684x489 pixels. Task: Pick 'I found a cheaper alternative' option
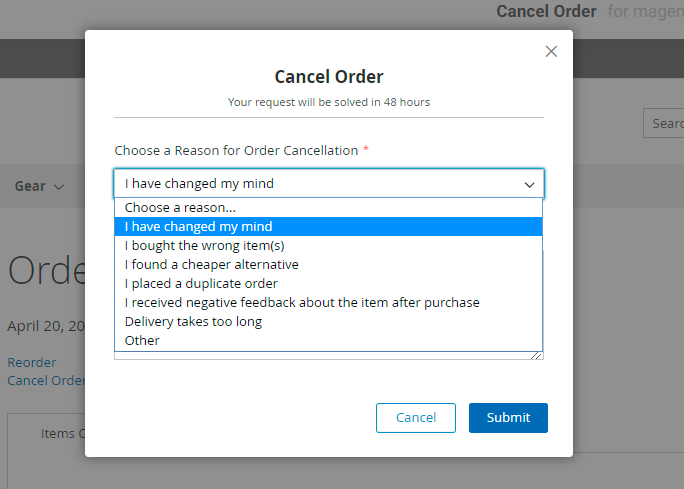211,265
